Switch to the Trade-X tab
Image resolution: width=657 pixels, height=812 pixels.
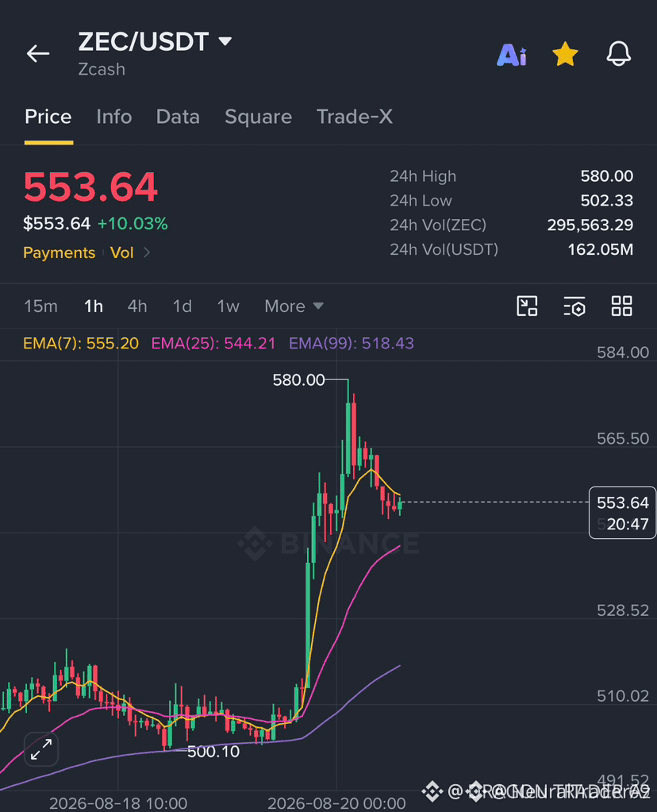(x=355, y=117)
